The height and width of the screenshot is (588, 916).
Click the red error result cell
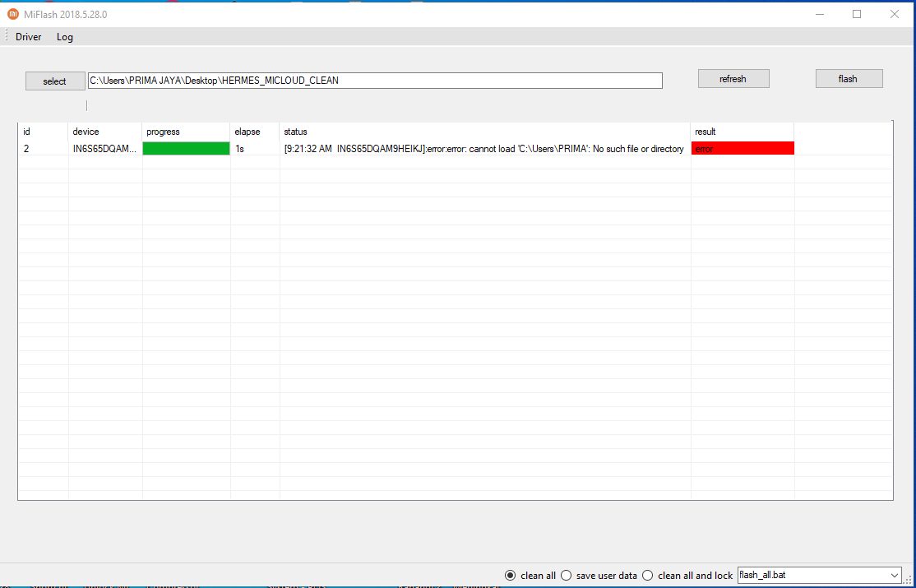tap(743, 149)
